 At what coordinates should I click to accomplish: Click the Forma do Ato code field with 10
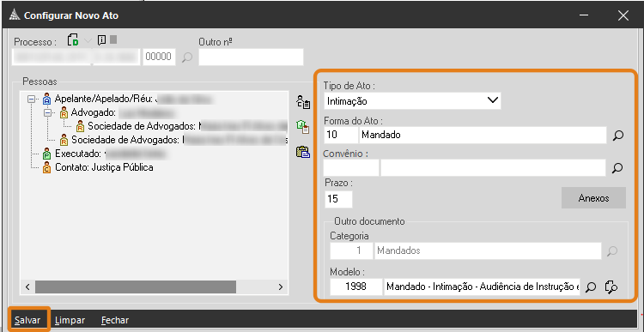point(341,135)
